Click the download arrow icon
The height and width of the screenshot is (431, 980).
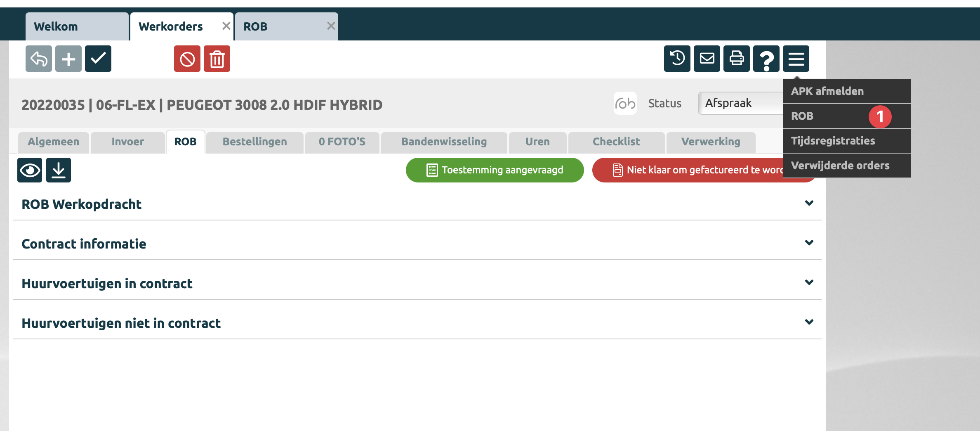[x=59, y=170]
